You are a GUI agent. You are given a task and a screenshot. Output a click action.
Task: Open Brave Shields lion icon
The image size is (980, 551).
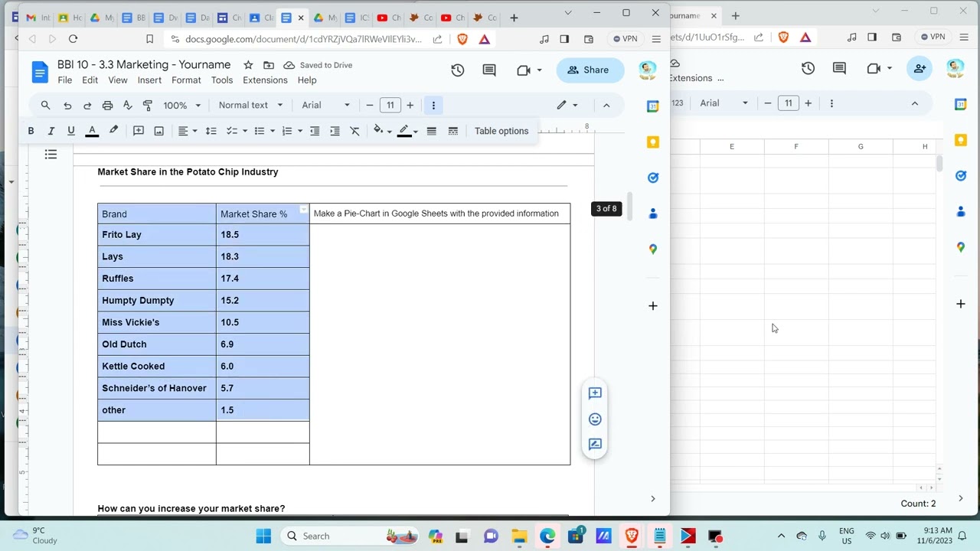pos(462,39)
